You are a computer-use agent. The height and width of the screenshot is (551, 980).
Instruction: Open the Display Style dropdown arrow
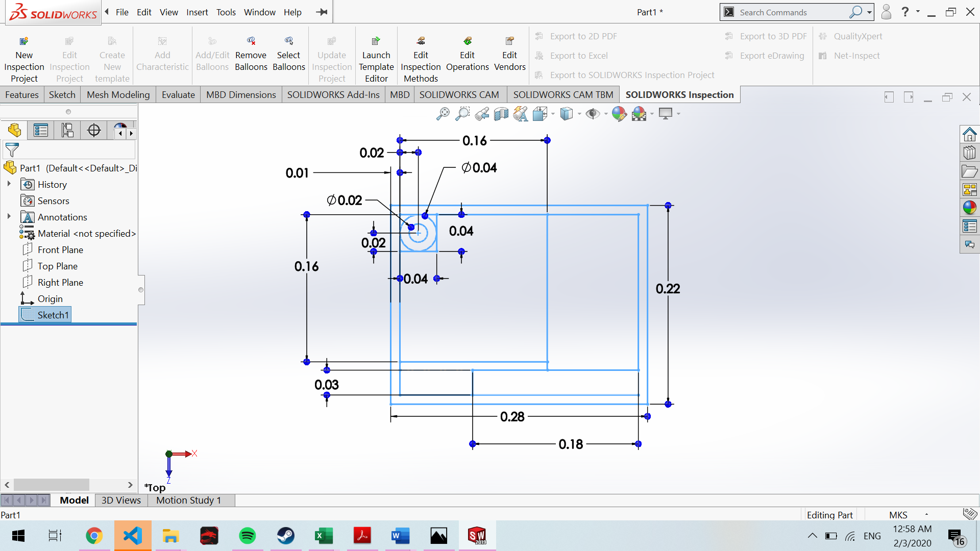pyautogui.click(x=580, y=114)
